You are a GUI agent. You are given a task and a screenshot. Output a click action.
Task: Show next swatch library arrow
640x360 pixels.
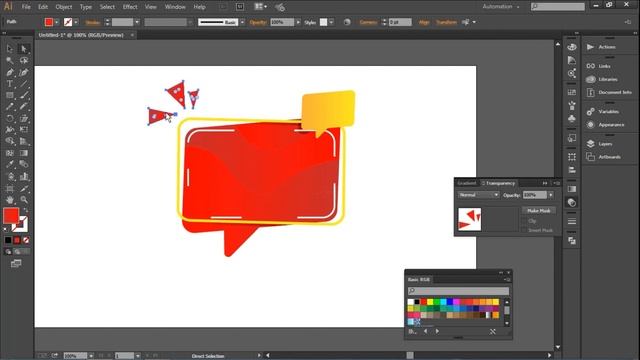437,331
